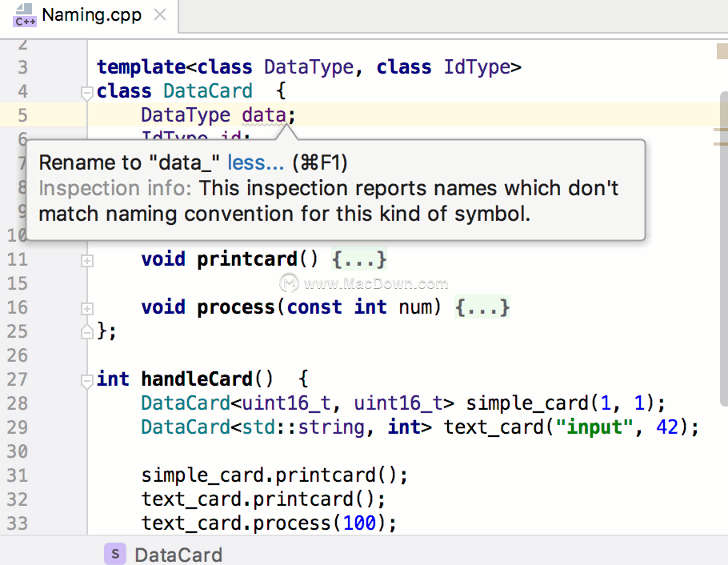Click 'std::string' on line 29
Viewport: 728px width, 565px height.
point(303,427)
